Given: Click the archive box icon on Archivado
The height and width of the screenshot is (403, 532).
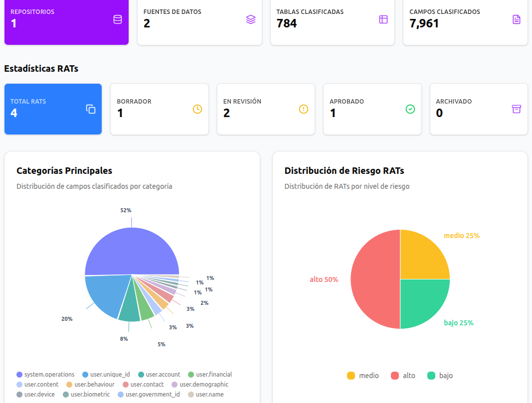Looking at the screenshot, I should (x=516, y=109).
